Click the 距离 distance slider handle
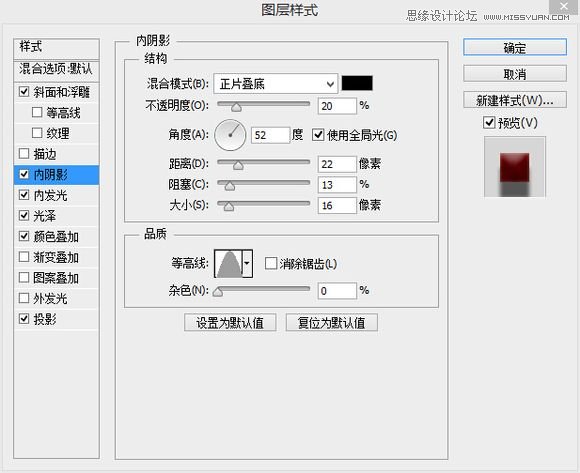Image resolution: width=580 pixels, height=473 pixels. (x=238, y=165)
